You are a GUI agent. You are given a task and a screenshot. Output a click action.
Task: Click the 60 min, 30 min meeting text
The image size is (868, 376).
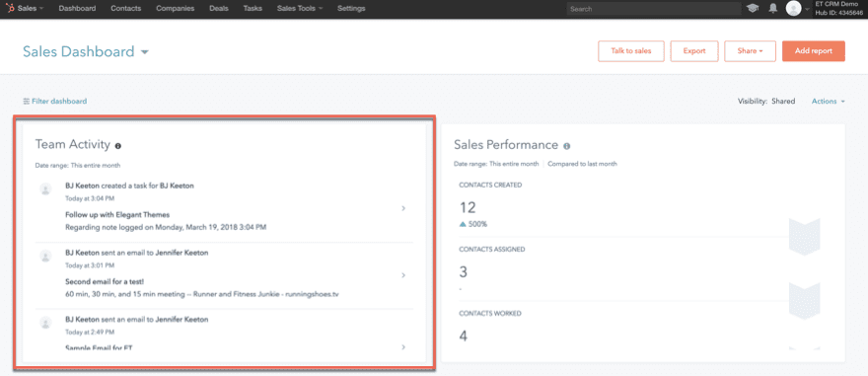click(x=201, y=294)
